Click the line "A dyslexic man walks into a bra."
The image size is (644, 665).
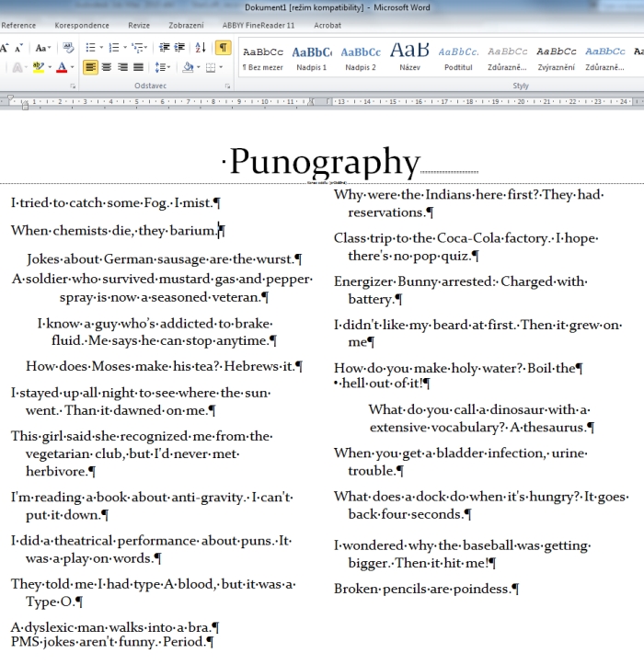click(111, 627)
